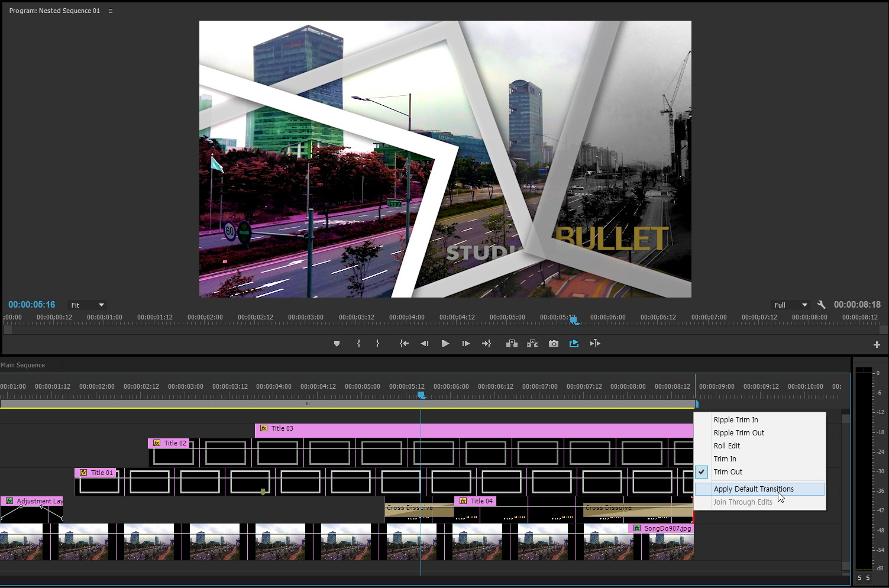
Task: Click the Extract button
Action: [532, 344]
